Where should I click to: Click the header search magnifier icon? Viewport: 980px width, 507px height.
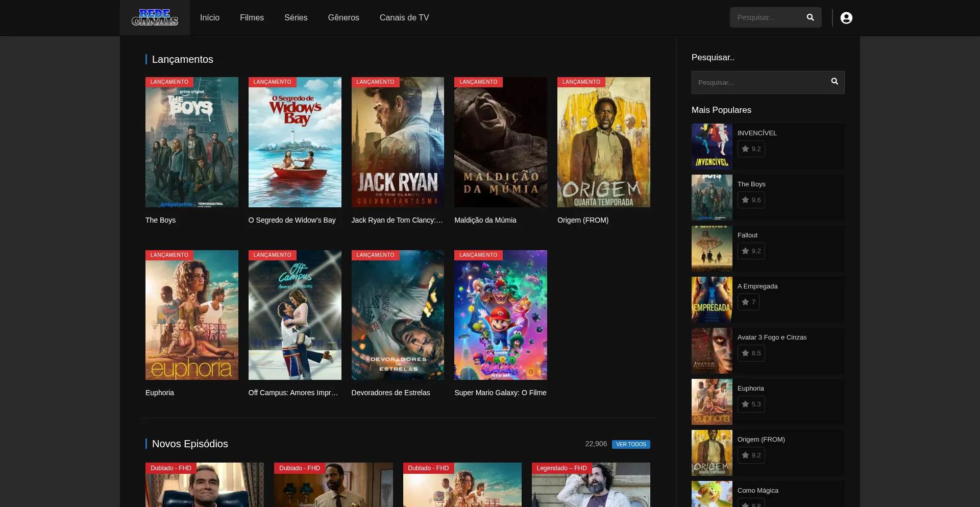810,17
